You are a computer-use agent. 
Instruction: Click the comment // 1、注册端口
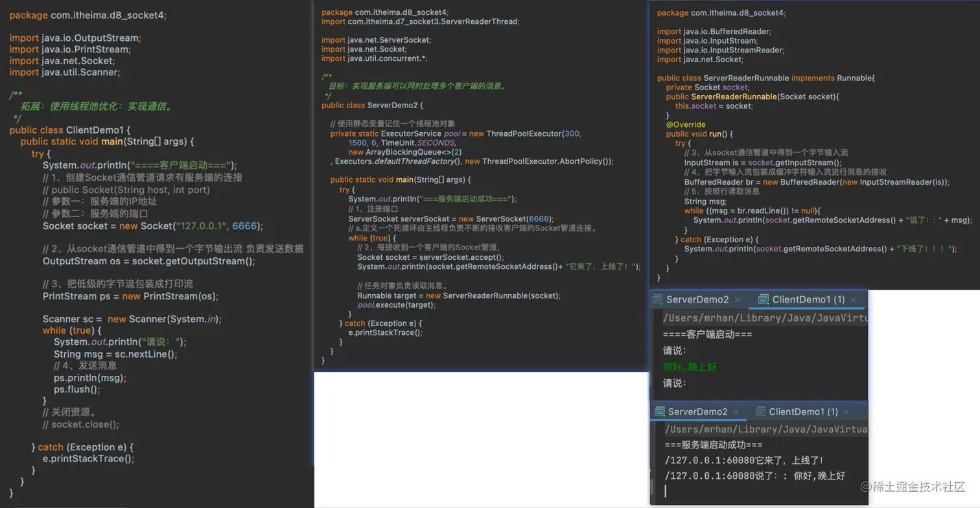pyautogui.click(x=373, y=209)
